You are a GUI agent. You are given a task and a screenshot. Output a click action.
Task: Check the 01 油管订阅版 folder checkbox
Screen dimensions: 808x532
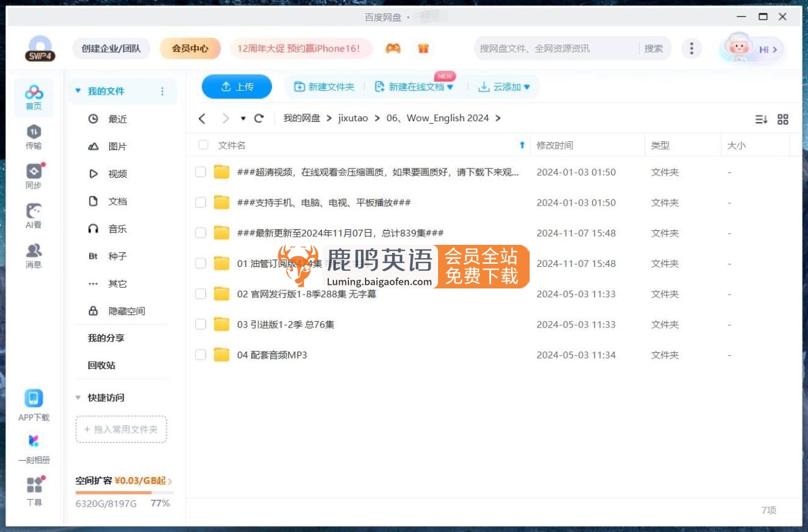tap(201, 263)
